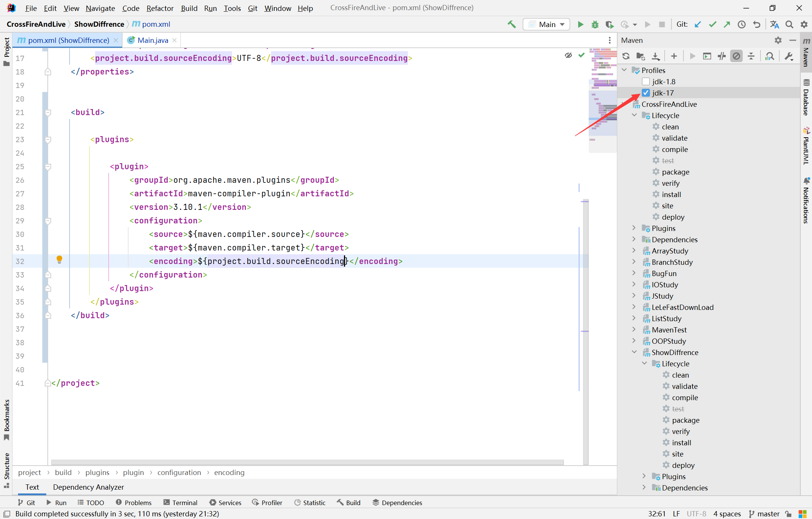
Task: Open the Problems tool window
Action: (133, 503)
